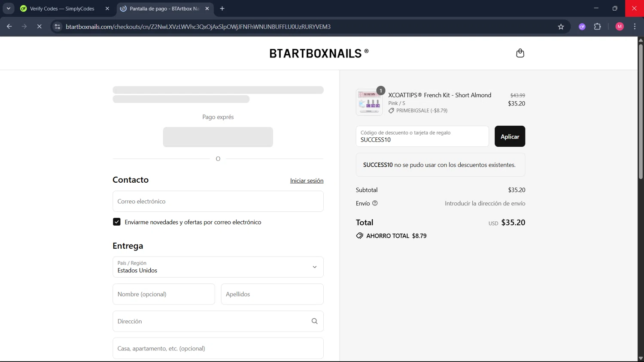Click the Casa, apartamento optional field

(x=218, y=348)
